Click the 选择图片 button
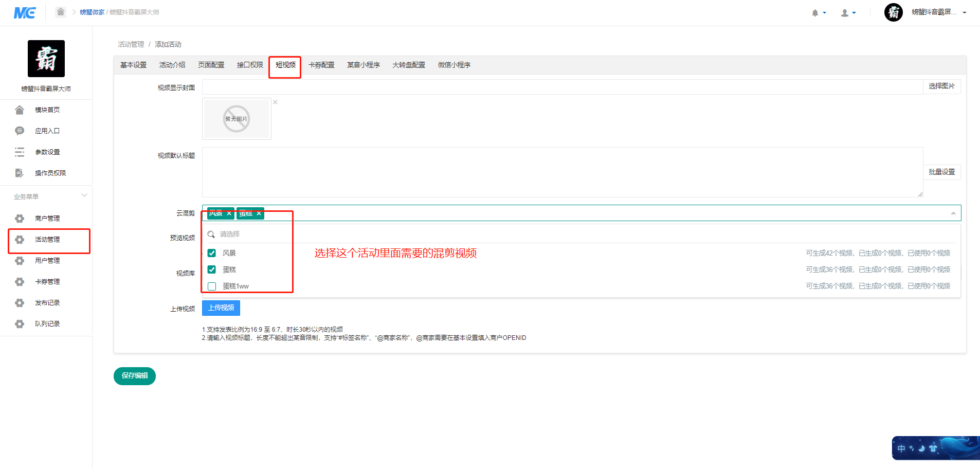Viewport: 980px width, 469px height. pyautogui.click(x=941, y=86)
